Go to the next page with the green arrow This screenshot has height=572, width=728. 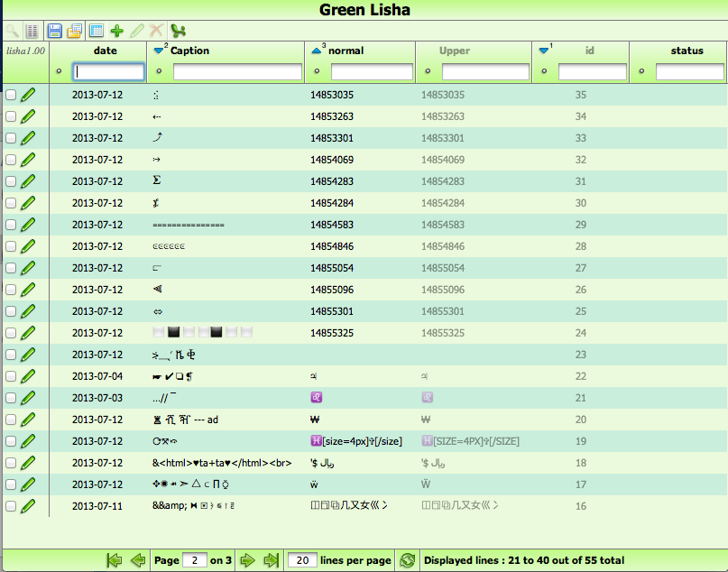click(249, 560)
